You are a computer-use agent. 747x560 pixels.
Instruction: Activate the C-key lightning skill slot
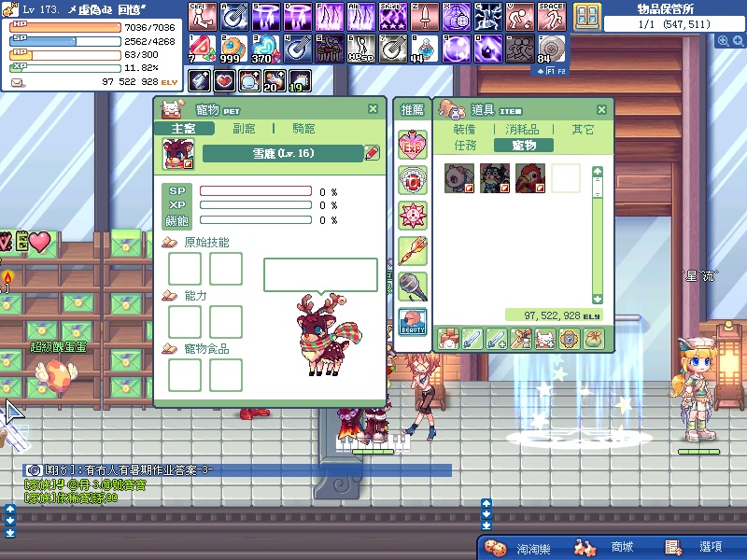488,17
